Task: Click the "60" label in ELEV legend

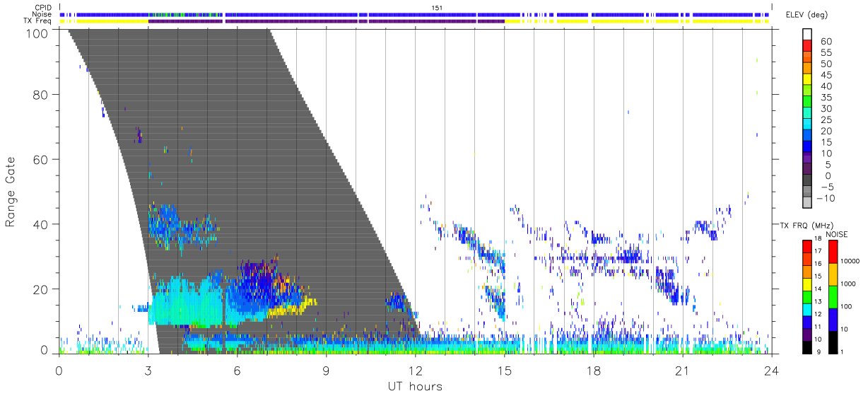Action: tap(826, 42)
